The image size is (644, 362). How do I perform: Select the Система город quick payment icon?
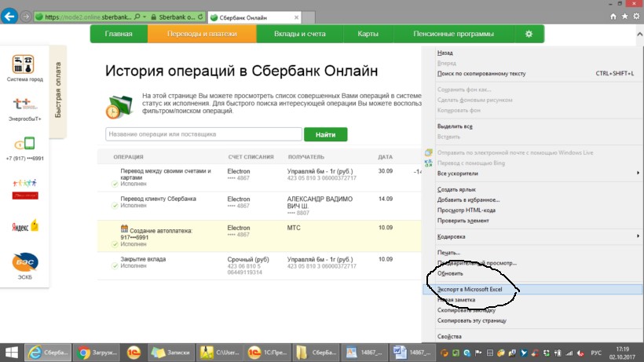pos(24,64)
